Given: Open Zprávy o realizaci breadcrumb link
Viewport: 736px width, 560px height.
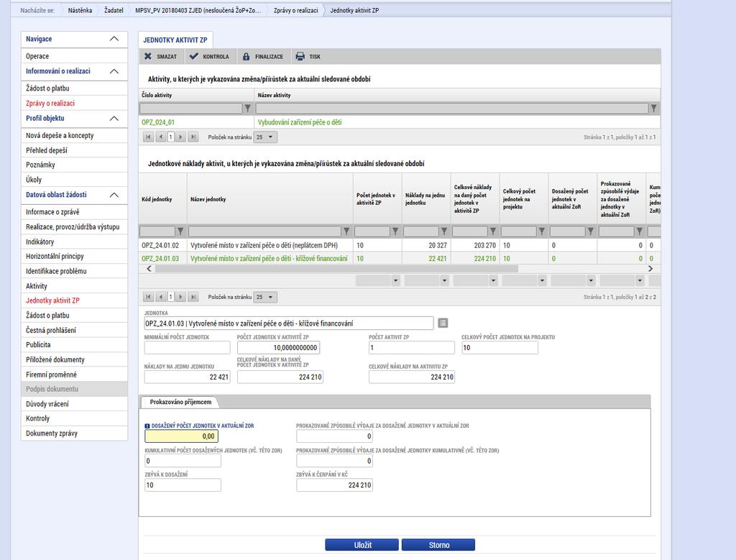Looking at the screenshot, I should tap(295, 10).
